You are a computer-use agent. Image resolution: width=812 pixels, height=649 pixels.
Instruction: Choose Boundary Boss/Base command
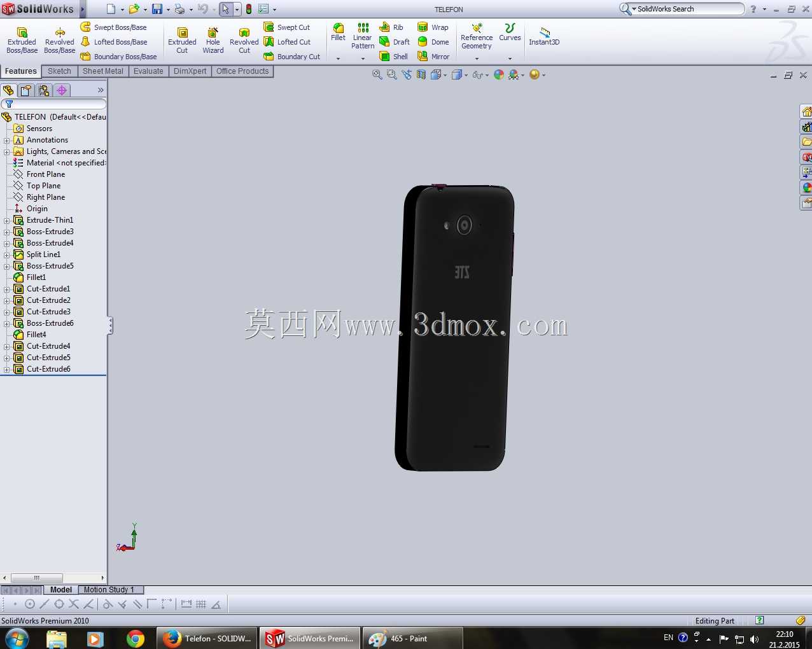(x=118, y=57)
